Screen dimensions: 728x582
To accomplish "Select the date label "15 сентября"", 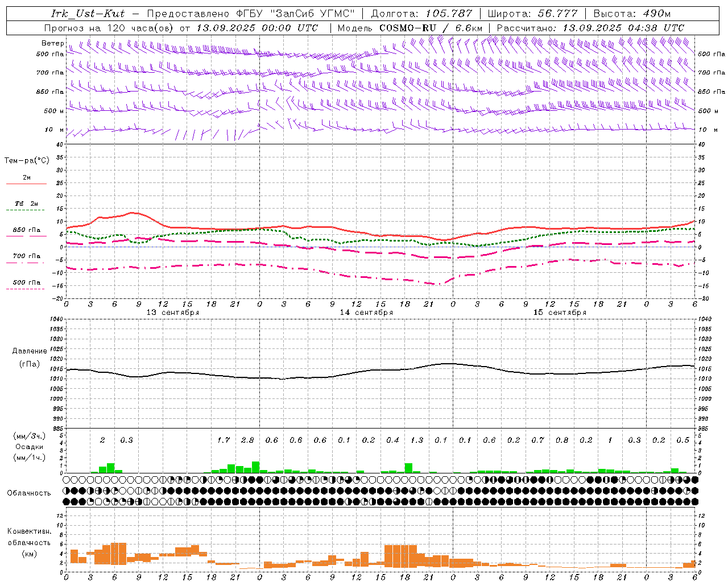I will click(x=560, y=313).
